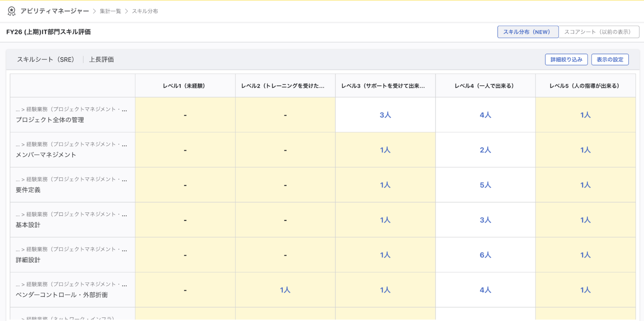The image size is (644, 321).
Task: Open 1人 for 基本設計 Level 3
Action: [385, 220]
